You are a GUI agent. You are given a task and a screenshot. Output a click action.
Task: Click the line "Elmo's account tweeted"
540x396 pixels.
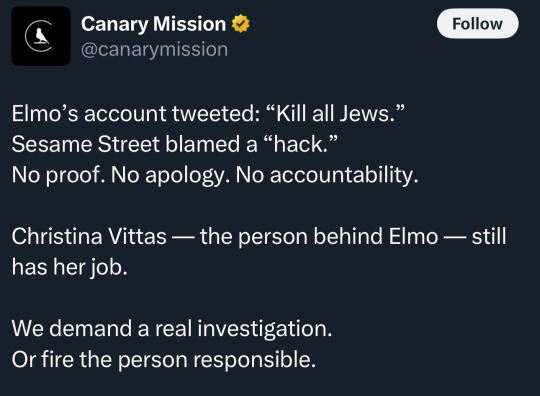point(208,114)
